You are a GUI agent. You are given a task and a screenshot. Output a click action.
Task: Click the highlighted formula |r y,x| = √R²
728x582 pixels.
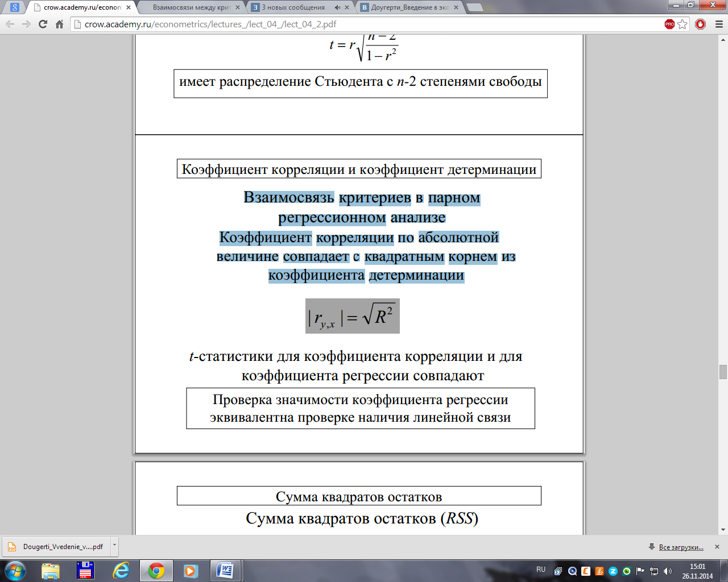click(x=353, y=316)
